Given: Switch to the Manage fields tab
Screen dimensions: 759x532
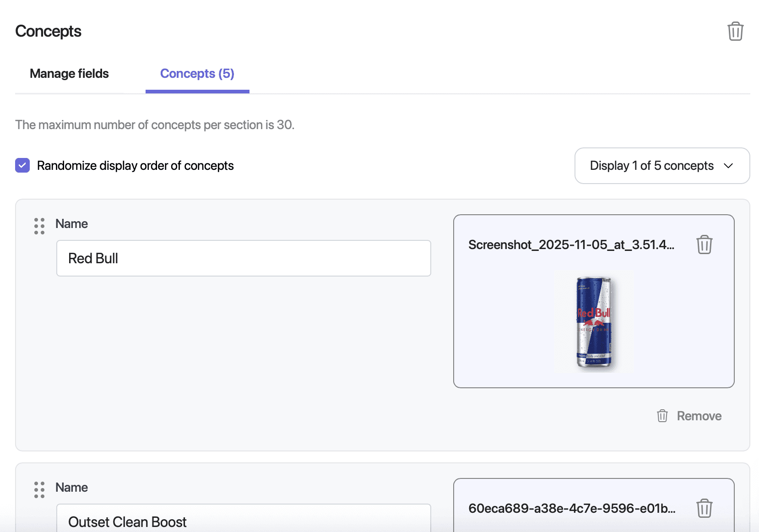Looking at the screenshot, I should tap(69, 73).
